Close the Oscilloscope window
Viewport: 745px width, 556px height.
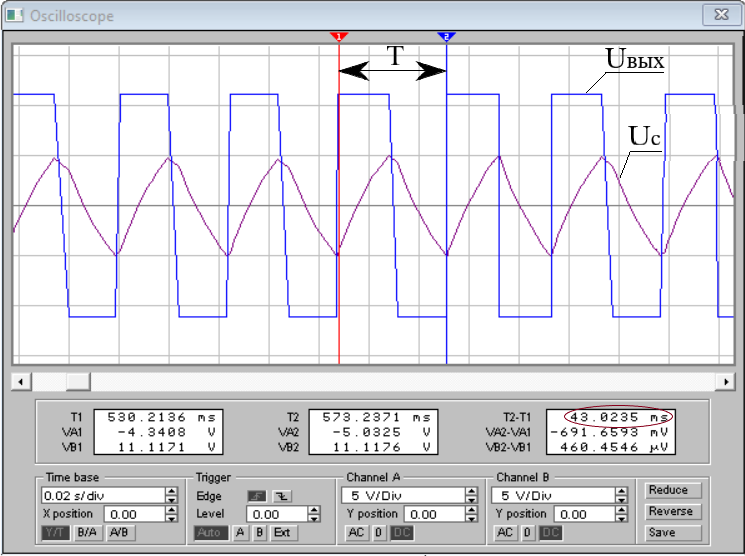(x=715, y=15)
